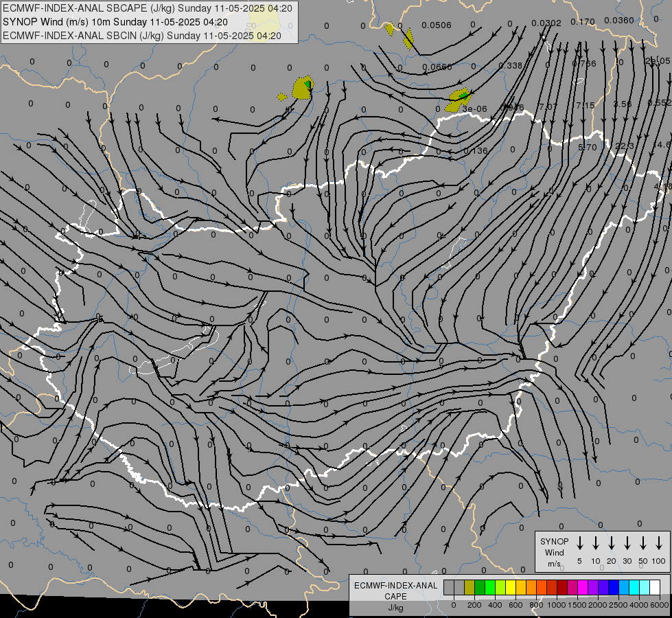
Task: Click the 0.766 value on the map
Action: (584, 64)
